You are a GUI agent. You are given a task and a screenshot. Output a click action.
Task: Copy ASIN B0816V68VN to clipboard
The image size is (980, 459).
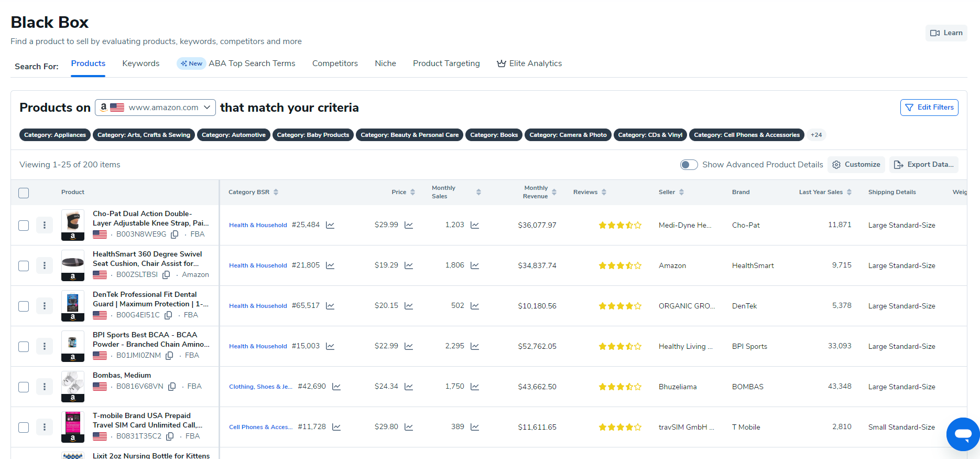click(172, 387)
